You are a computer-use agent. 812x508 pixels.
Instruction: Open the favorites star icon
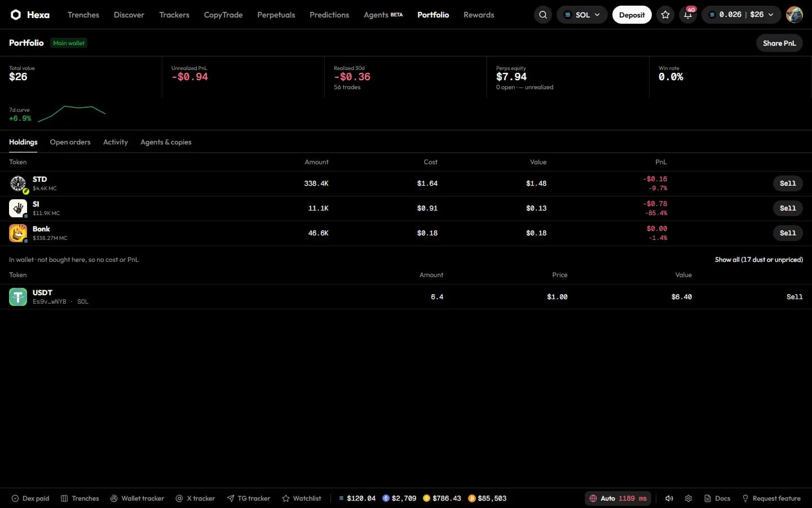(665, 15)
